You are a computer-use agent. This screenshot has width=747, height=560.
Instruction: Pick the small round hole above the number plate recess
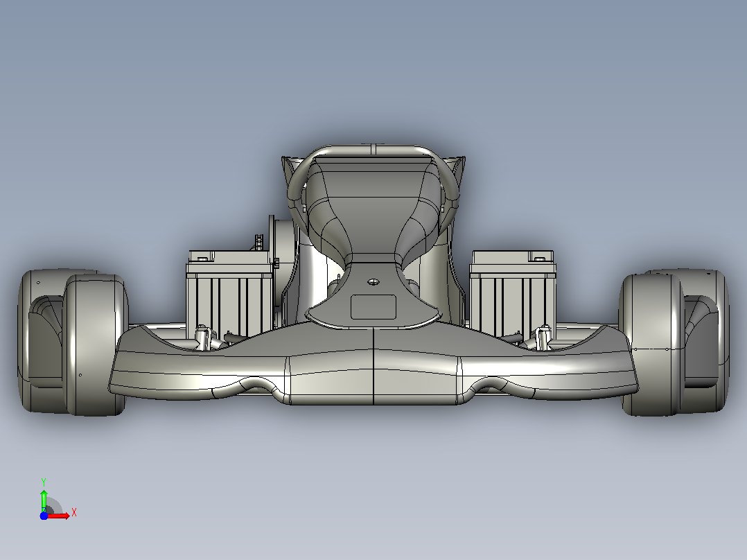[374, 281]
